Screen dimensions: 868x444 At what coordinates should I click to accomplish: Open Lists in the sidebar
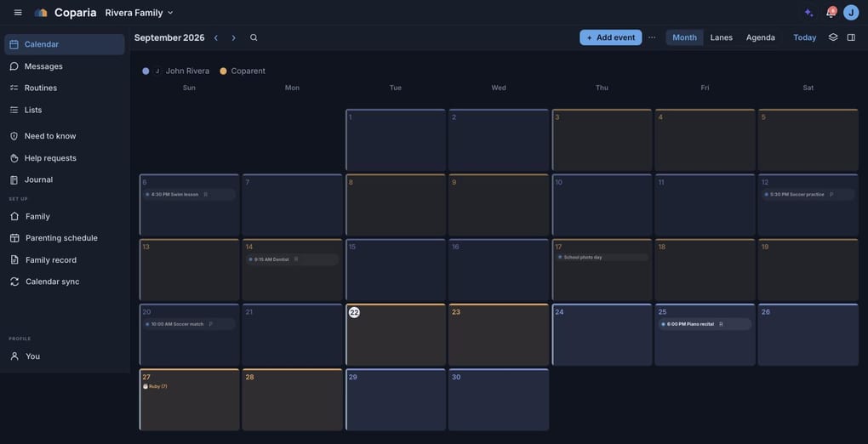(64, 111)
